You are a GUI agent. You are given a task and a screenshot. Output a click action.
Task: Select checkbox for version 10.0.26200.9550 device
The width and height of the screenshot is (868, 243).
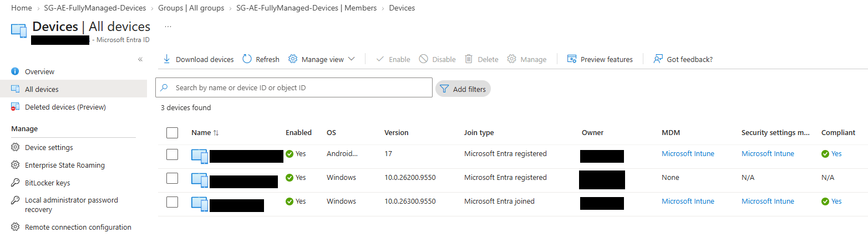[x=172, y=178]
